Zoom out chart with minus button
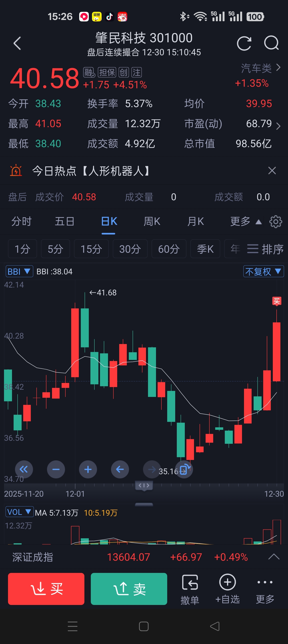Screen dimensions: 288x644 click(x=56, y=470)
